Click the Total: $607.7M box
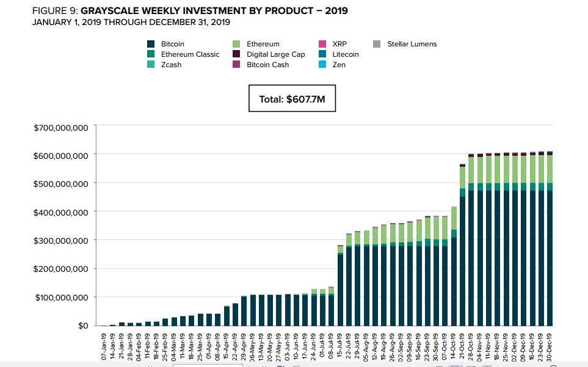 (x=292, y=99)
